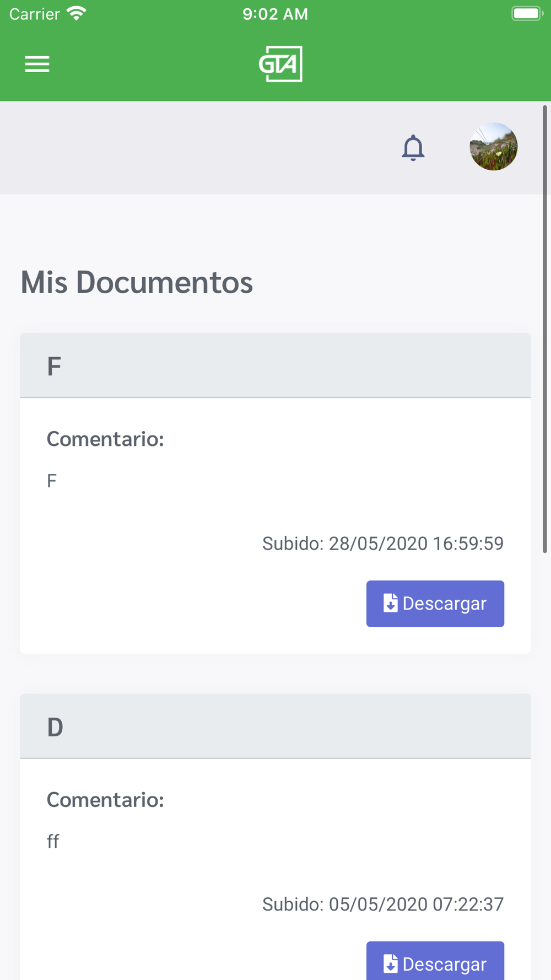Download document F with Descargar button
This screenshot has width=551, height=980.
(435, 604)
